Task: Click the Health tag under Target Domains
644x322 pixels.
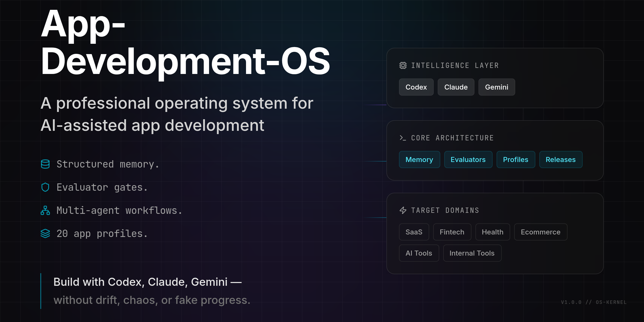Action: (x=492, y=232)
